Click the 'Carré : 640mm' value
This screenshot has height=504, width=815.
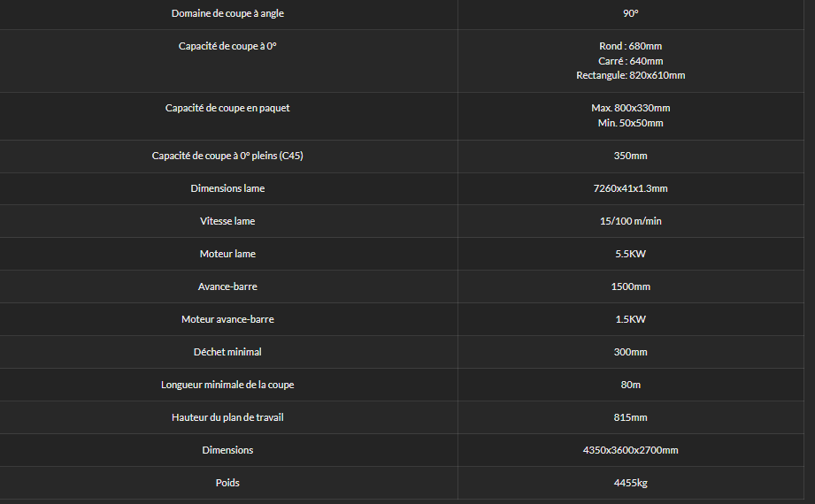click(x=630, y=61)
